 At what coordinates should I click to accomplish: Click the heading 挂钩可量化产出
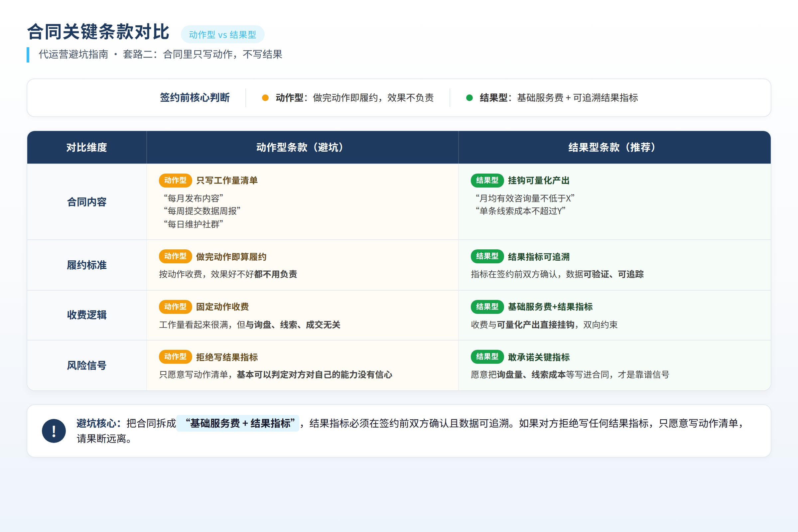click(x=539, y=181)
